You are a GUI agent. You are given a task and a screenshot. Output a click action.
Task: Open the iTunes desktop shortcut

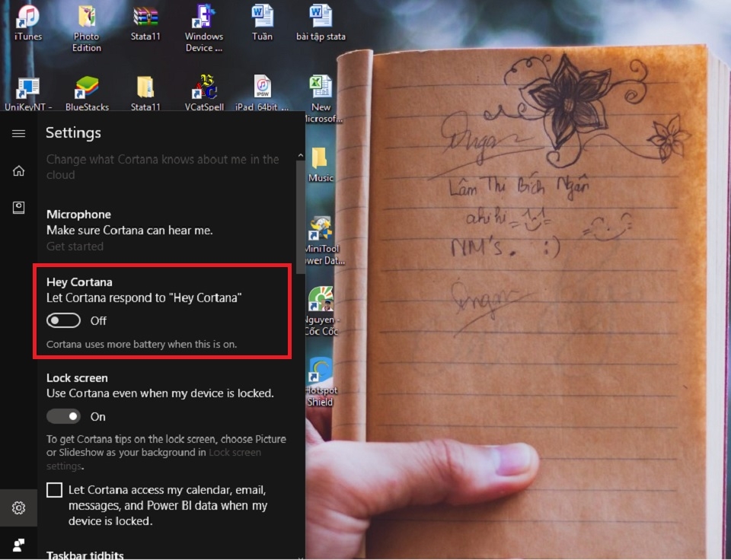tap(28, 17)
